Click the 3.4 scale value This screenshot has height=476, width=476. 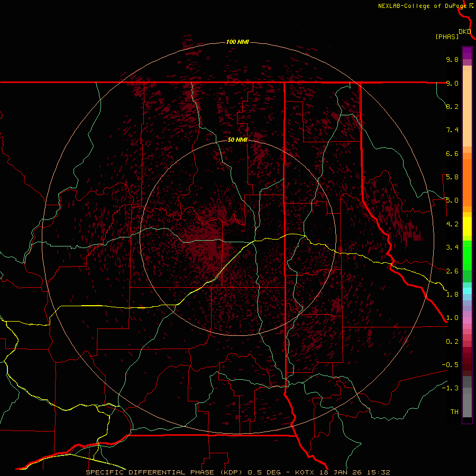(x=452, y=248)
